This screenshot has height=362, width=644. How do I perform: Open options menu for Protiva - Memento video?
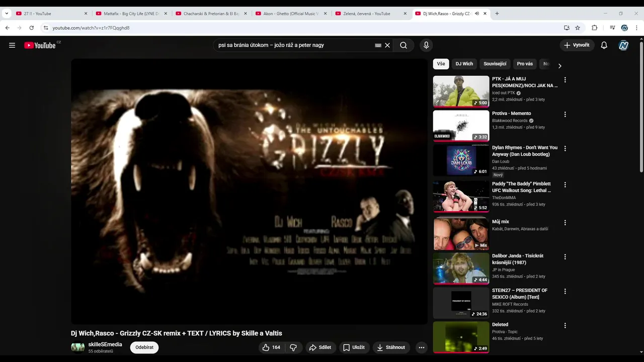(565, 114)
